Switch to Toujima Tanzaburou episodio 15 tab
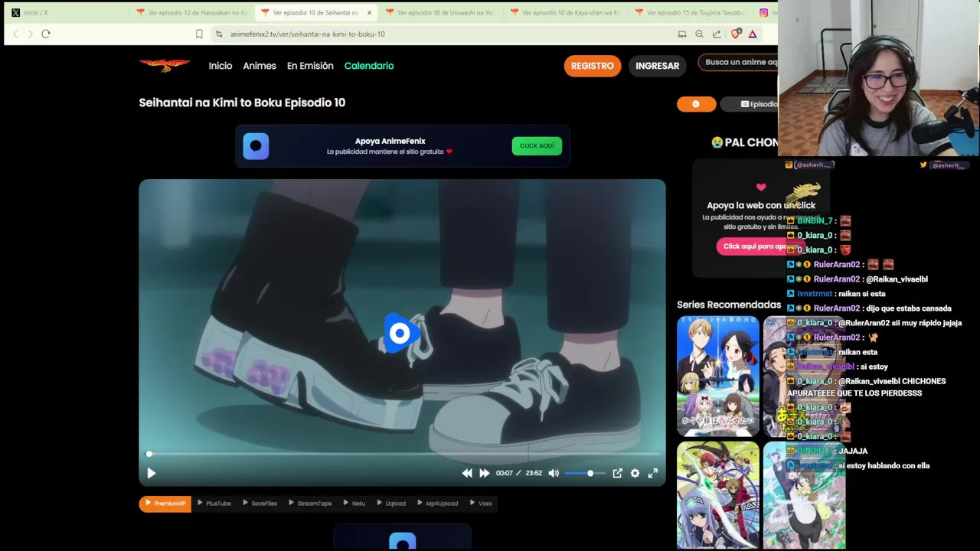The width and height of the screenshot is (980, 551). tap(689, 13)
